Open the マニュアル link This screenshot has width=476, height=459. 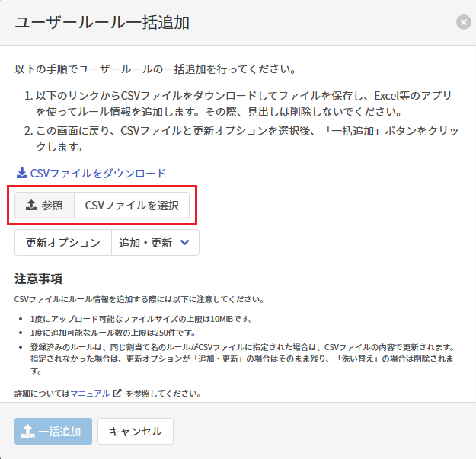pos(91,394)
